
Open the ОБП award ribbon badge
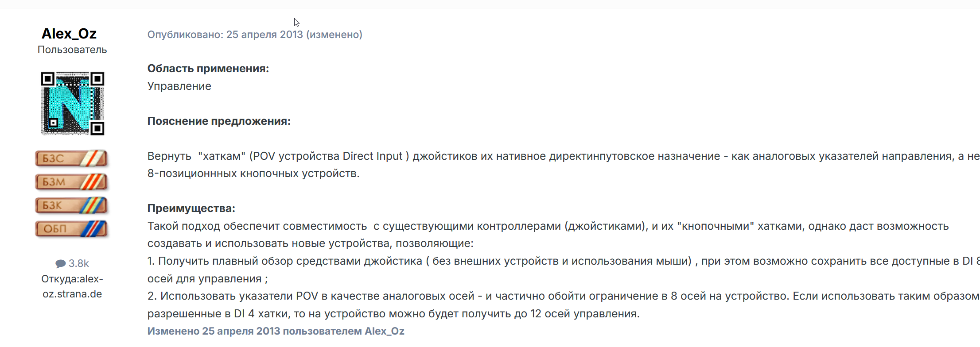pos(72,229)
